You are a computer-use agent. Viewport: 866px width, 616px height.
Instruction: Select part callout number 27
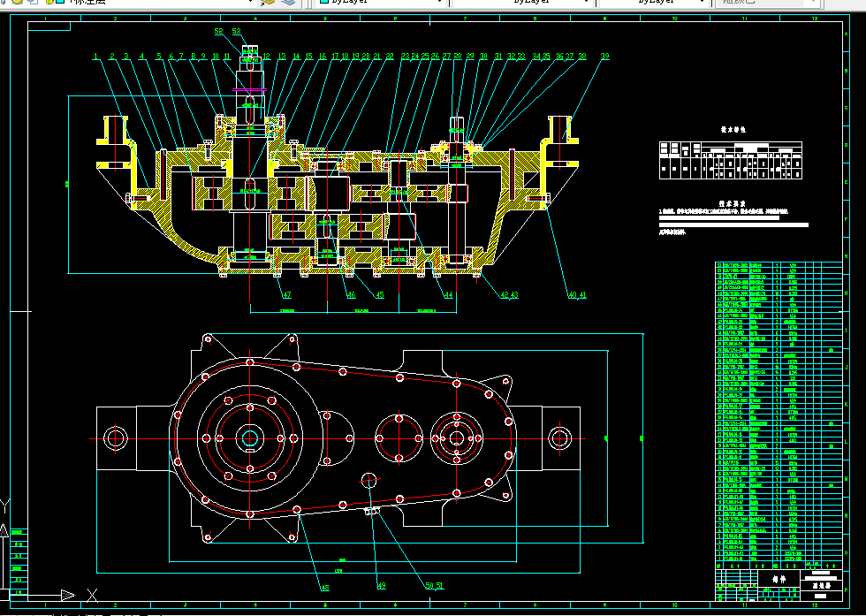(x=446, y=57)
